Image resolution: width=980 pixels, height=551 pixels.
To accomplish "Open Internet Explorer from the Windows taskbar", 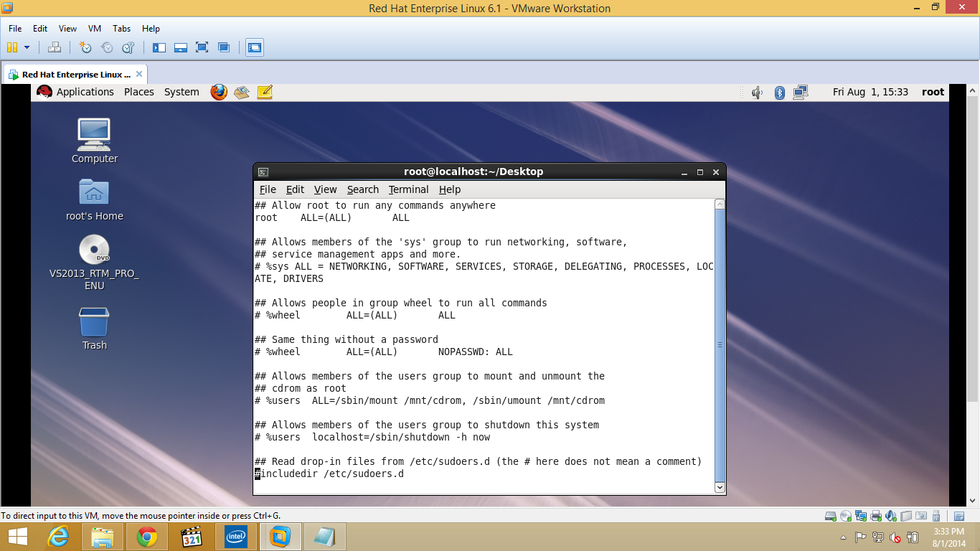I will click(59, 537).
